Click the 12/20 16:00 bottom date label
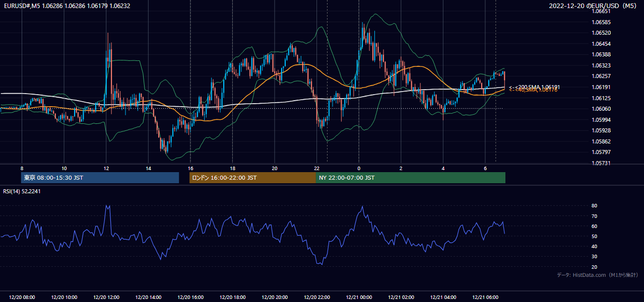The width and height of the screenshot is (644, 302). pyautogui.click(x=190, y=297)
